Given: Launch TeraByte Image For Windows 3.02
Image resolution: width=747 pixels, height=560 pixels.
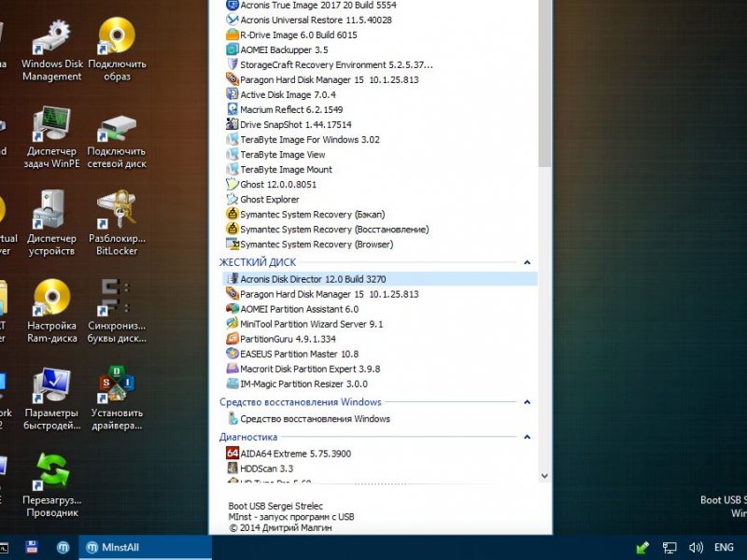Looking at the screenshot, I should click(303, 139).
